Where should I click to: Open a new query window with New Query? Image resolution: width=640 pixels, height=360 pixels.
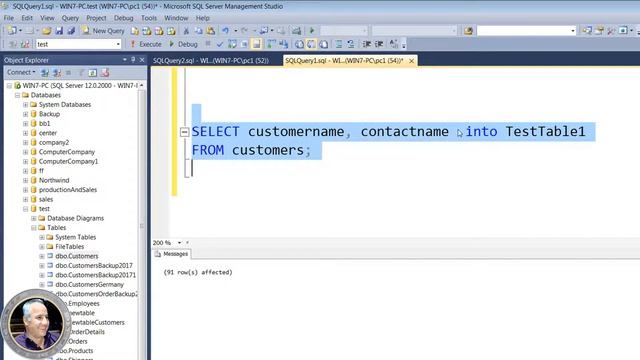103,31
